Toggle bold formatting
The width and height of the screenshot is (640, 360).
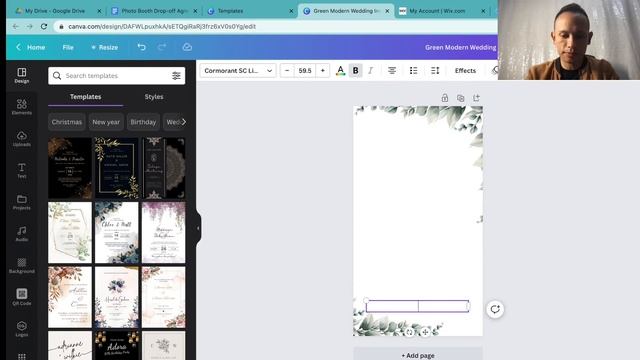(x=356, y=71)
